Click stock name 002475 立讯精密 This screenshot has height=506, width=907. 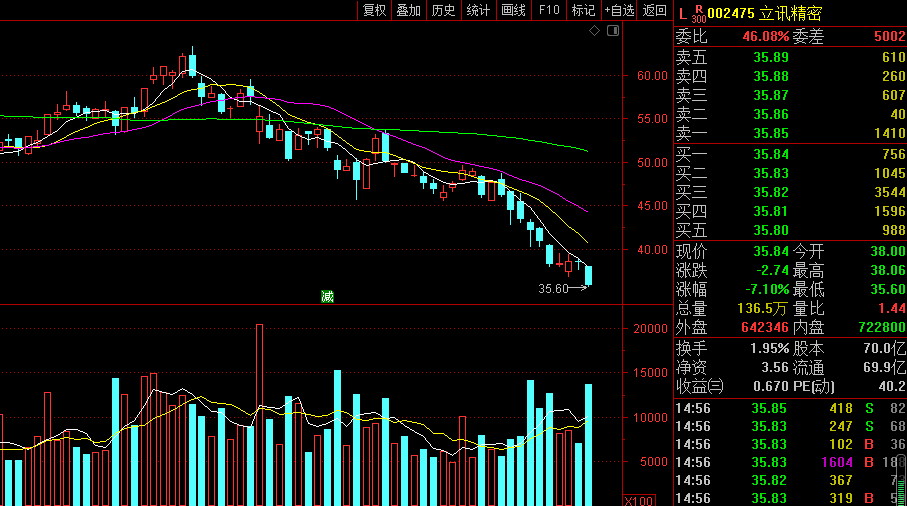click(x=764, y=14)
